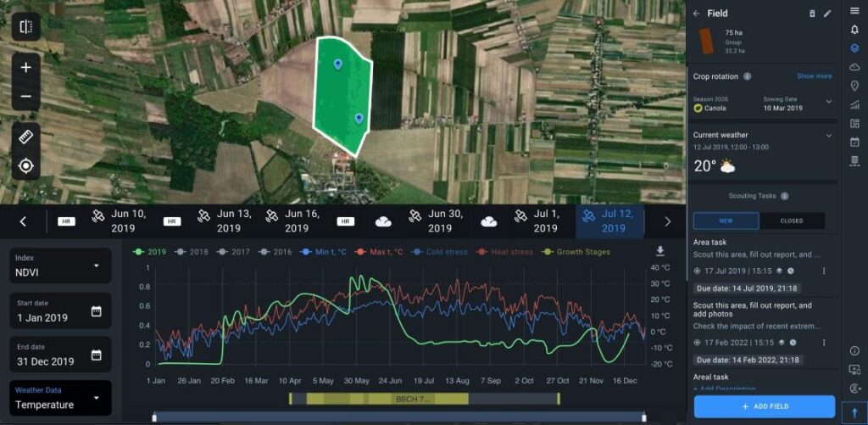Show Crop rotation info tooltip

click(x=747, y=76)
